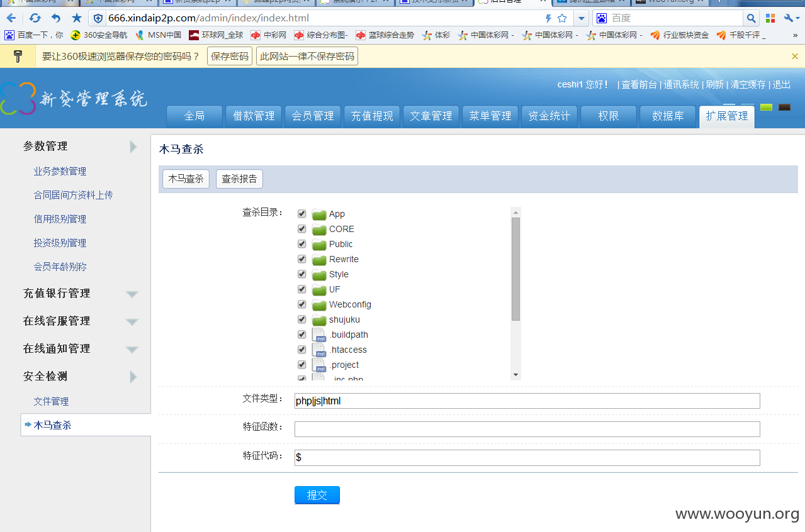The image size is (805, 532).
Task: Click the .project PHP file icon
Action: click(x=319, y=365)
